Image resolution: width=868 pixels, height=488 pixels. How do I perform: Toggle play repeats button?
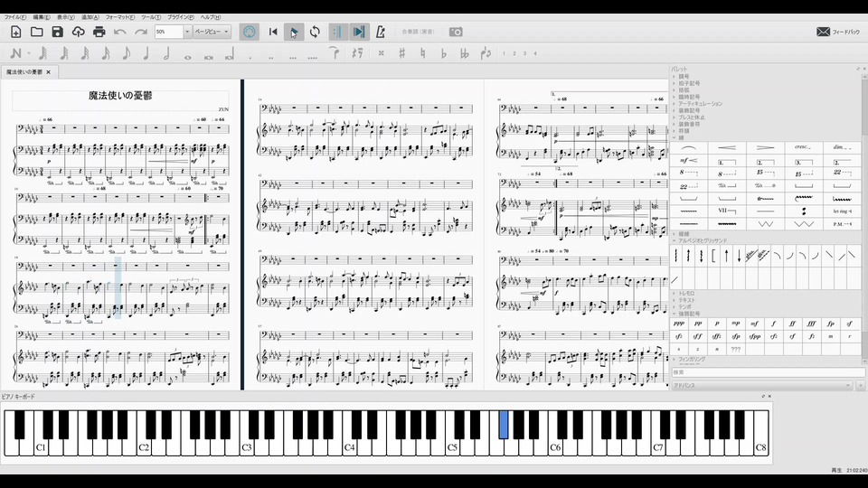(337, 33)
